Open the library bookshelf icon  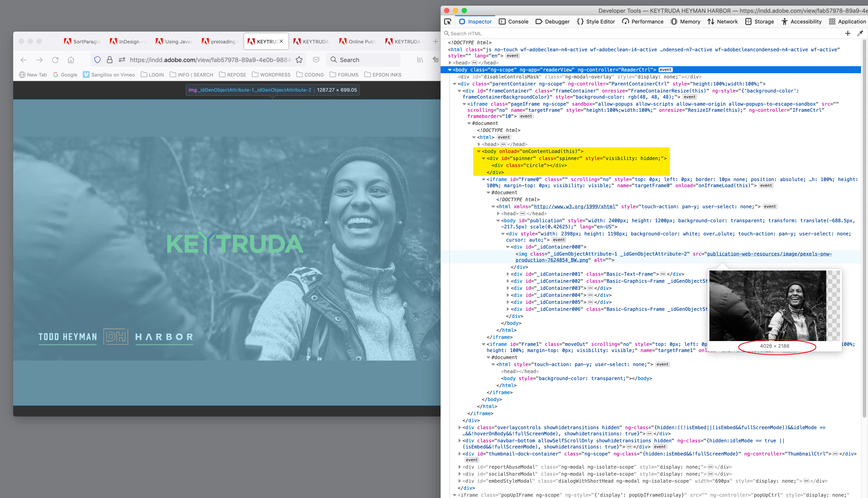(420, 60)
